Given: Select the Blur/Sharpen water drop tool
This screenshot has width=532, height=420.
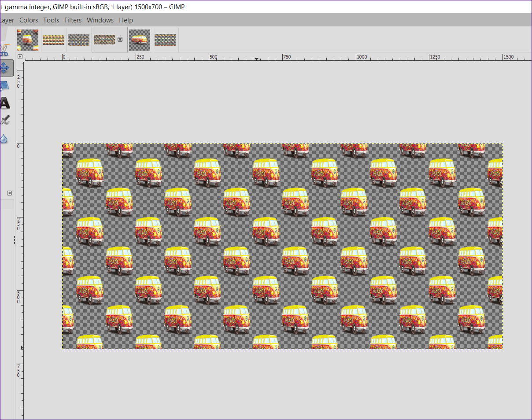Looking at the screenshot, I should tap(4, 138).
